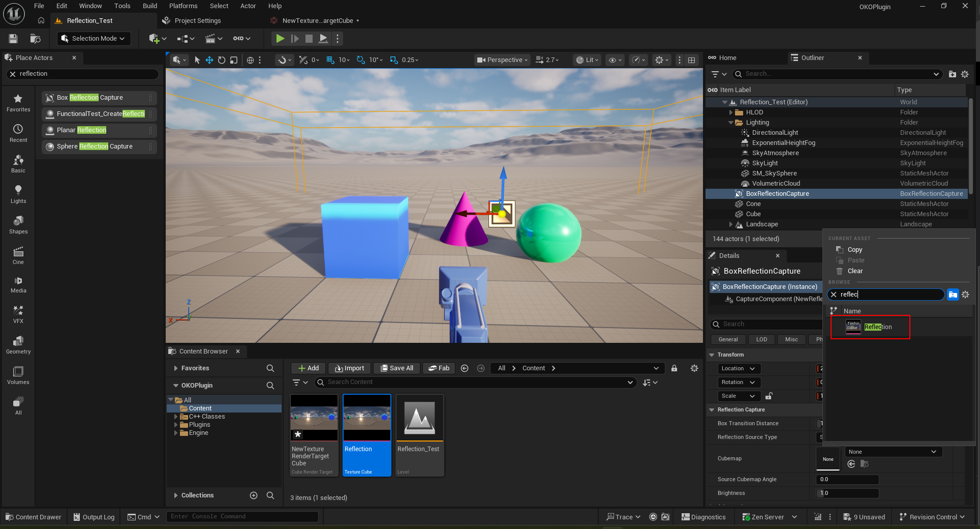Screen dimensions: 980x529
Task: Select the Rotate tool in viewport
Action: coord(222,60)
